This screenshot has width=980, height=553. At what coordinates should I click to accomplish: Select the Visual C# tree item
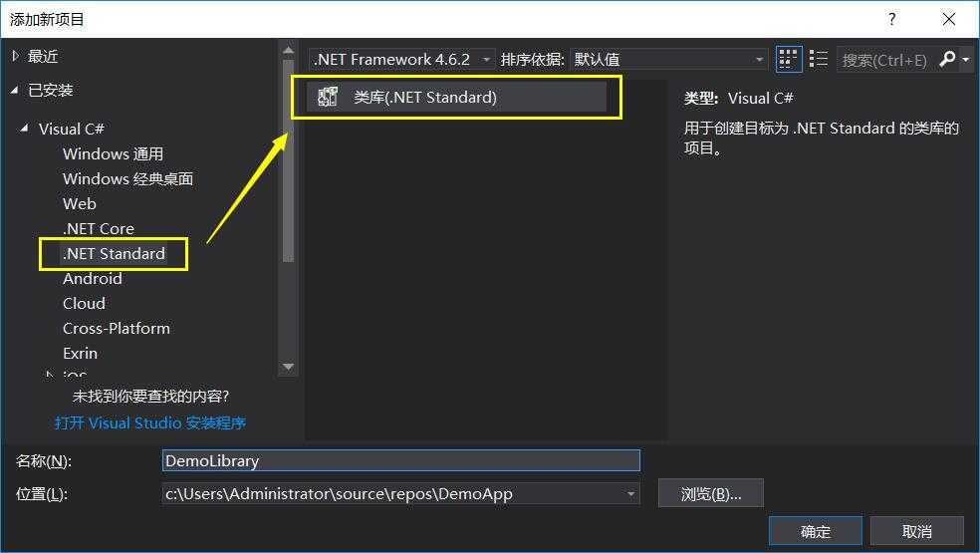click(x=72, y=129)
